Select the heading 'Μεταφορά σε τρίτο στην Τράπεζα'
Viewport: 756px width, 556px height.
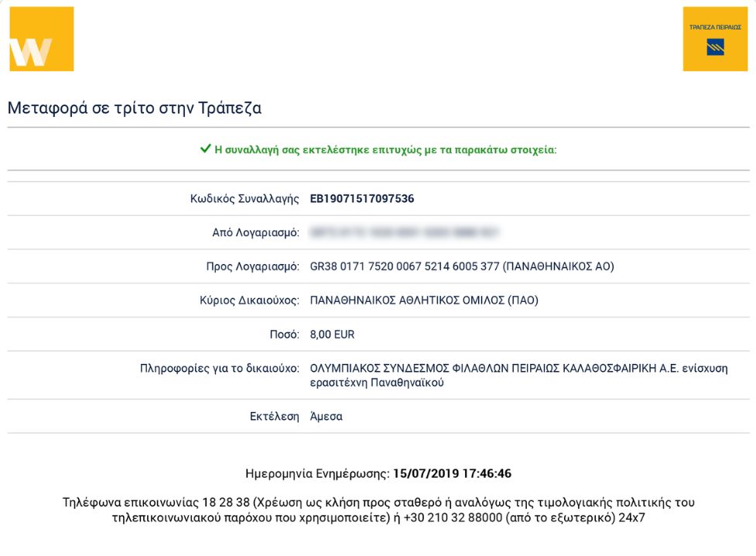[135, 108]
